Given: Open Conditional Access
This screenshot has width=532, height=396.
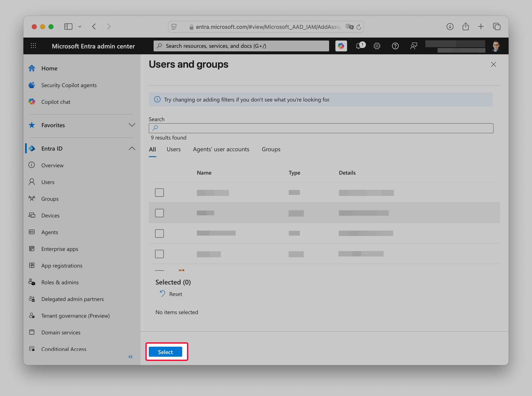Looking at the screenshot, I should [64, 349].
